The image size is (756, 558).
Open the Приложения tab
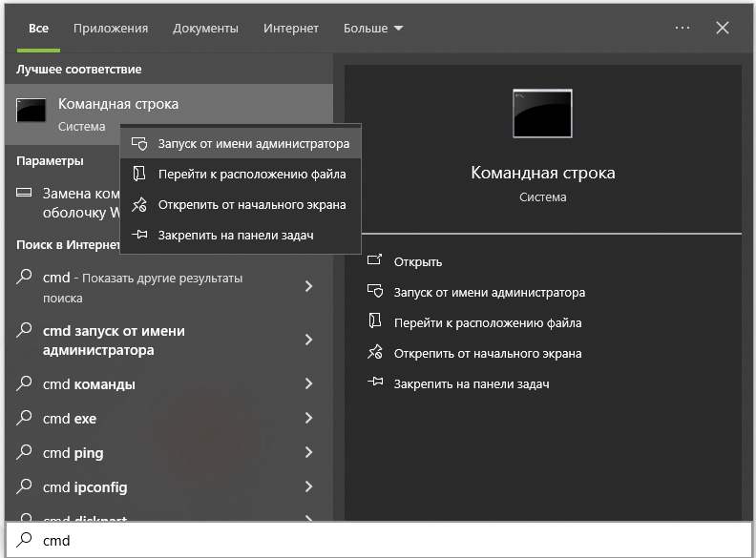pyautogui.click(x=111, y=29)
